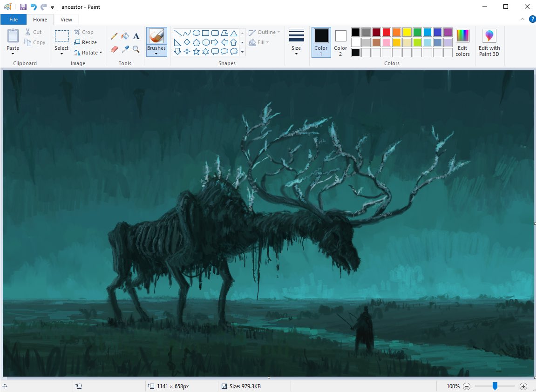Viewport: 536px width, 392px height.
Task: Select the red color swatch
Action: click(x=387, y=32)
